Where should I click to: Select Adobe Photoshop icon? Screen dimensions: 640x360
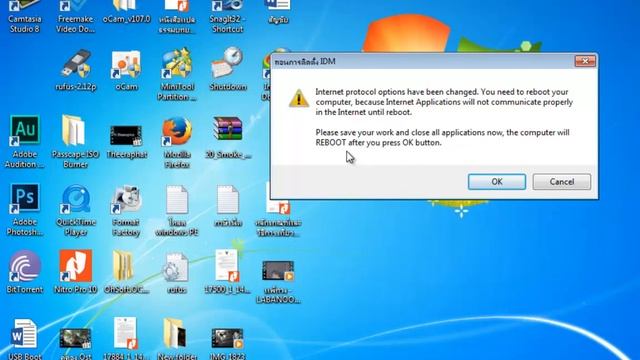pos(24,210)
